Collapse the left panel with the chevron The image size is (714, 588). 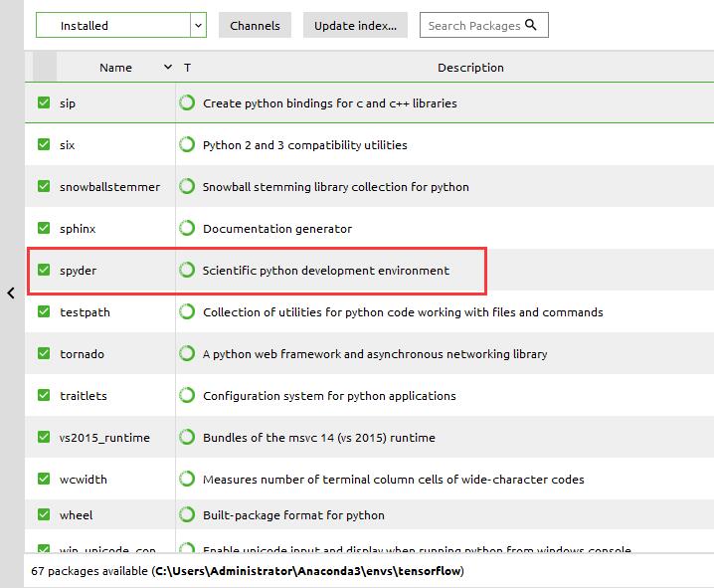[x=10, y=293]
